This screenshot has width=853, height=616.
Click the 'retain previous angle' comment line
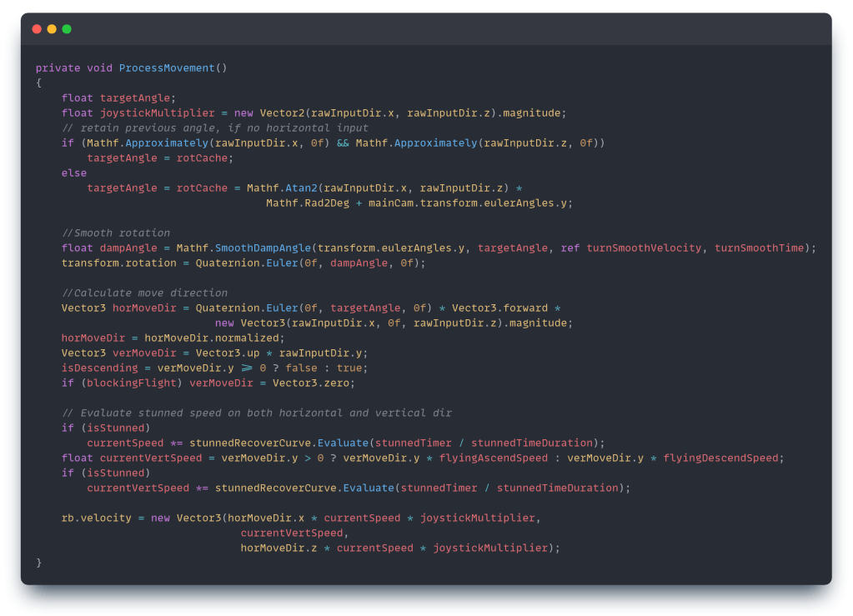click(x=214, y=128)
